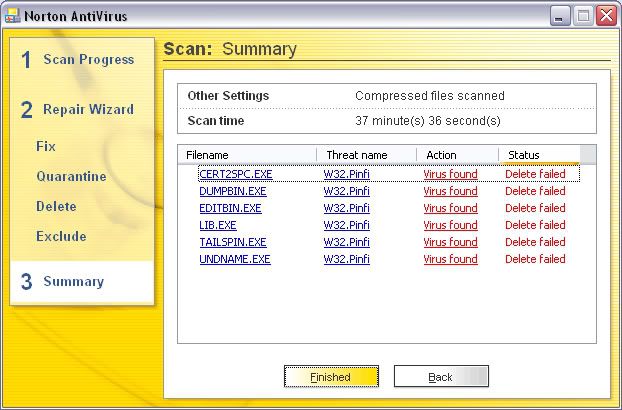The image size is (622, 410).
Task: Click Delete failed status for LIB.EXE
Action: 535,225
